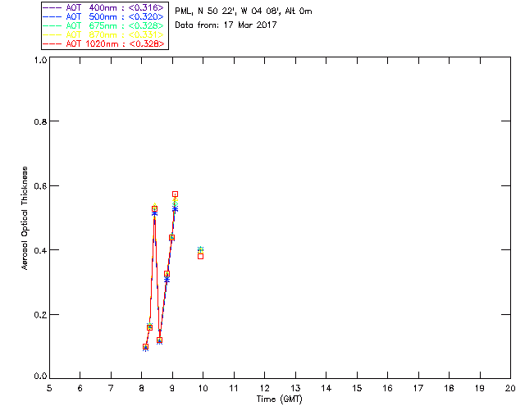This screenshot has height=420, width=525.
Task: Click the x-axis tick label 16
Action: point(388,388)
